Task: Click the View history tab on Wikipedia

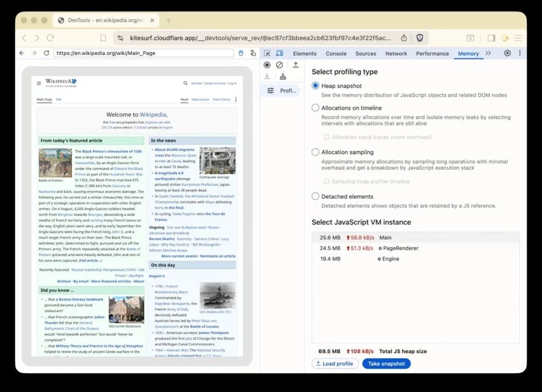Action: click(x=221, y=99)
